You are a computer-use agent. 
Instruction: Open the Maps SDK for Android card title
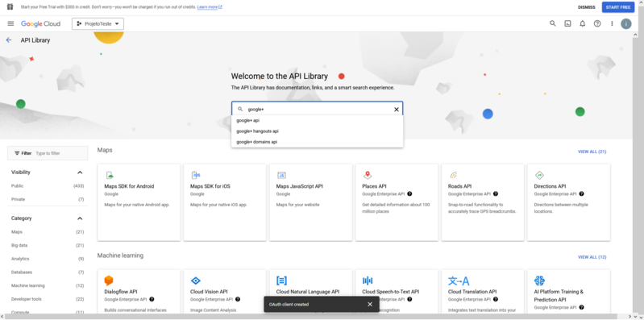pos(129,186)
